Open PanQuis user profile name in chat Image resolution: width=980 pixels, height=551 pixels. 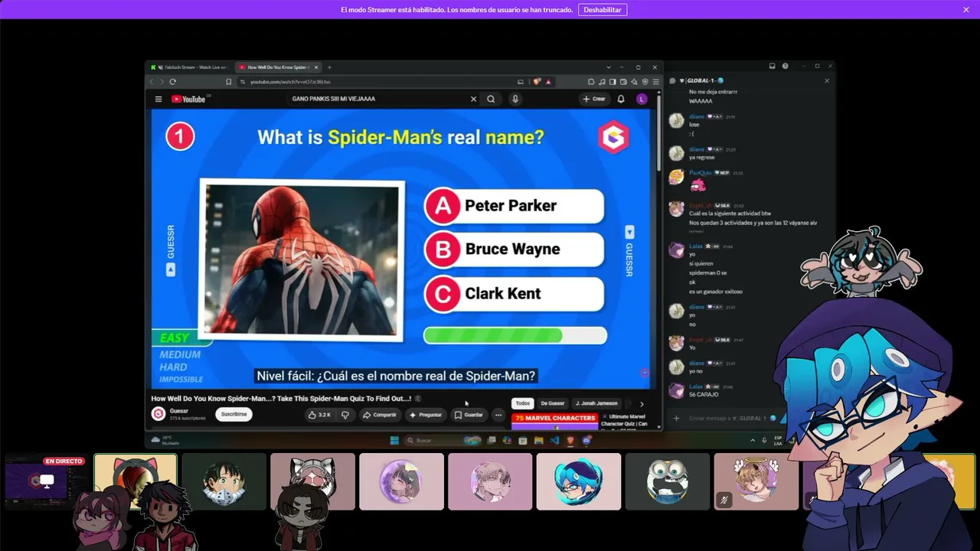tap(700, 173)
